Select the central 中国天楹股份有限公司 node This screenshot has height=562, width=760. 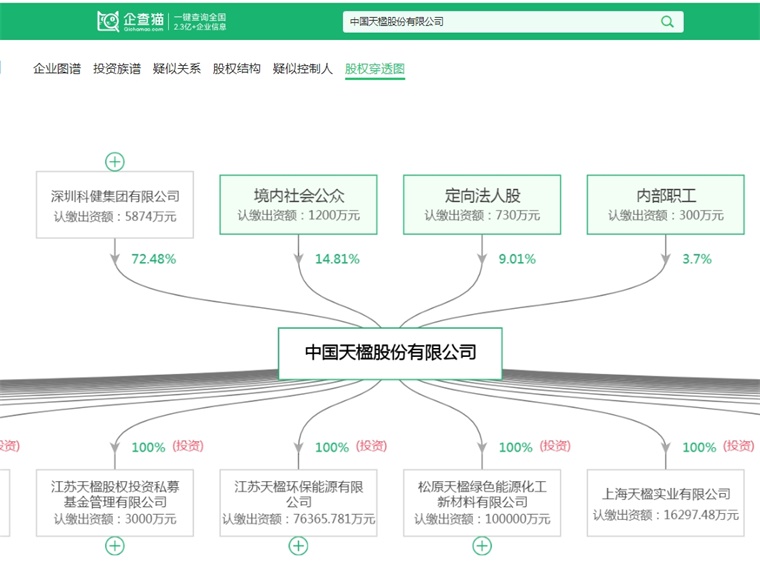click(x=390, y=353)
